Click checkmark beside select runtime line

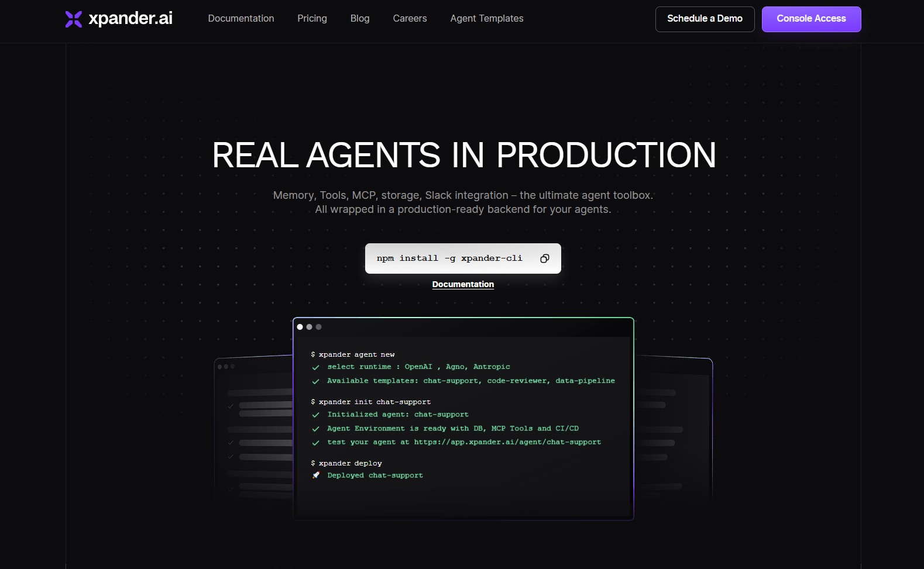click(316, 367)
